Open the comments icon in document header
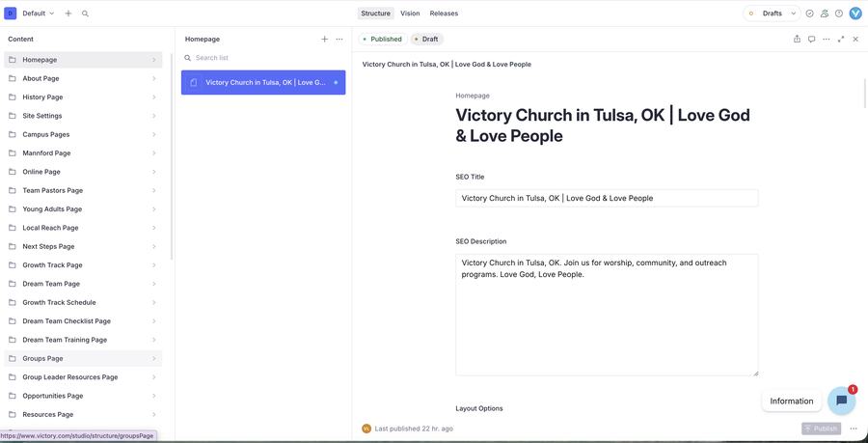 point(811,39)
